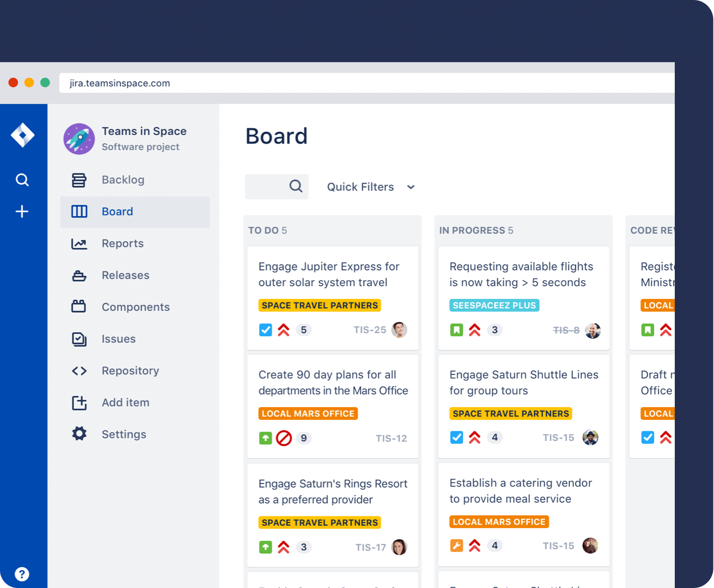Click assignee avatar on catering vendor card
The image size is (714, 588).
(590, 545)
